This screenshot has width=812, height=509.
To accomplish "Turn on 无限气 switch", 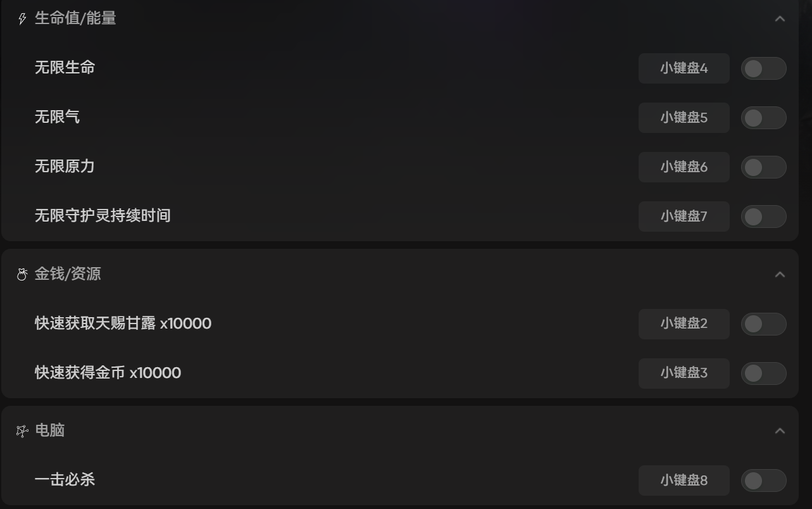I will (x=763, y=118).
